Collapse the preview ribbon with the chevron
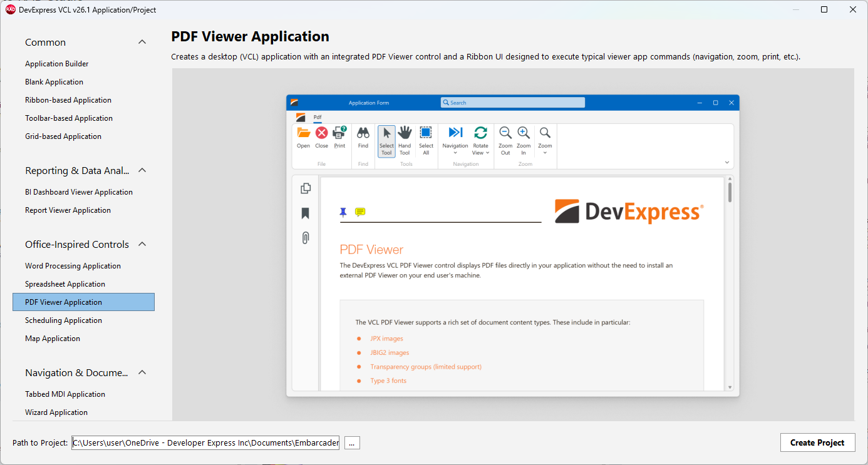 (727, 163)
